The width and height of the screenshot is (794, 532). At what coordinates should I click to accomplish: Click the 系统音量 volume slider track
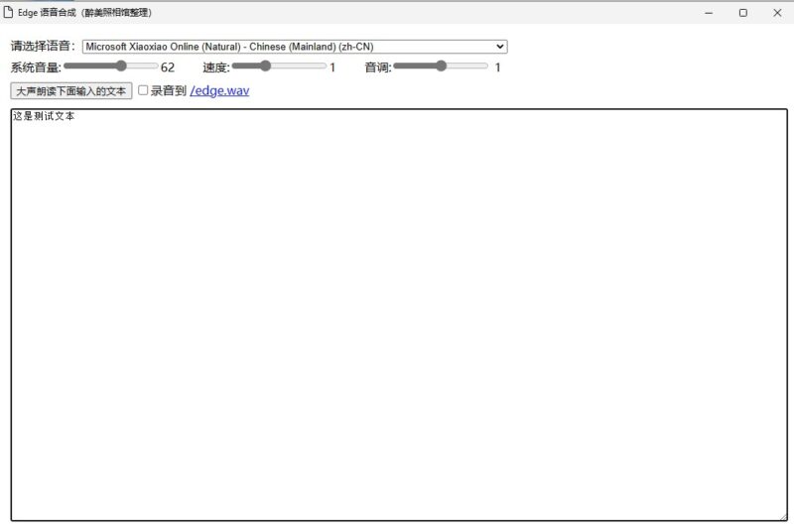(109, 66)
